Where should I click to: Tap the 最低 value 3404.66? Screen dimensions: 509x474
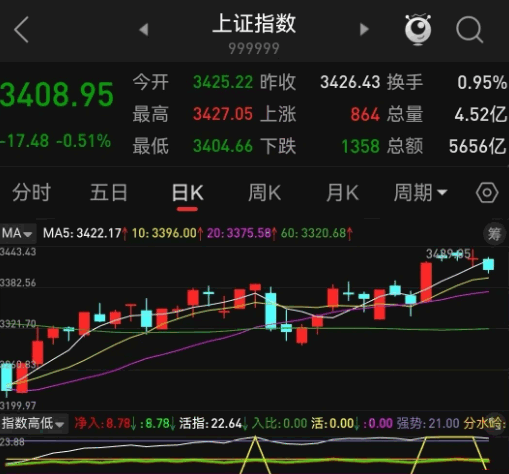(x=223, y=146)
